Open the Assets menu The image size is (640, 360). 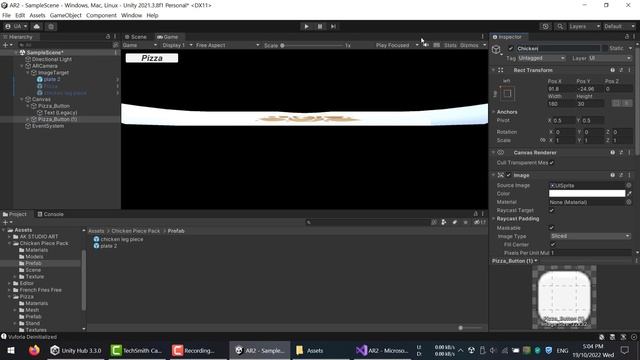click(x=37, y=16)
